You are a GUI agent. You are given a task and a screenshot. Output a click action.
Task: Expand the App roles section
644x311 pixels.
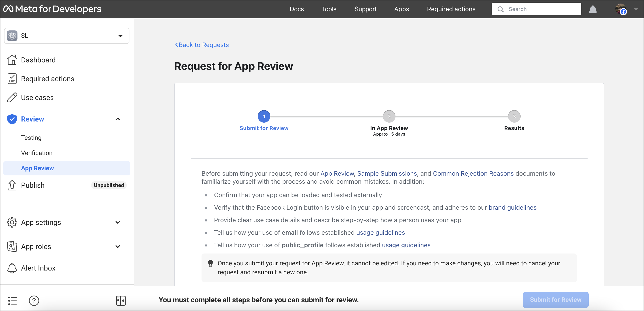point(118,247)
